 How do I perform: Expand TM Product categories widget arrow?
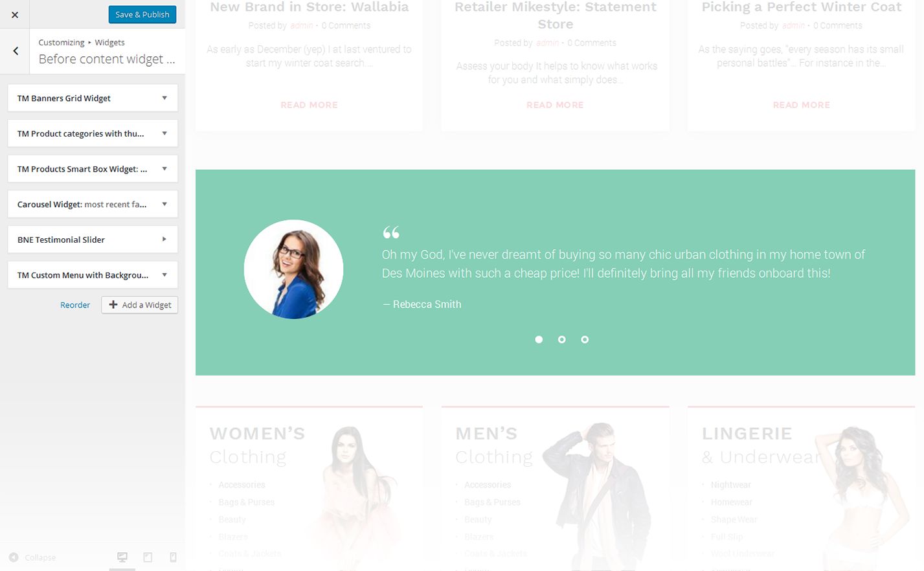click(164, 133)
